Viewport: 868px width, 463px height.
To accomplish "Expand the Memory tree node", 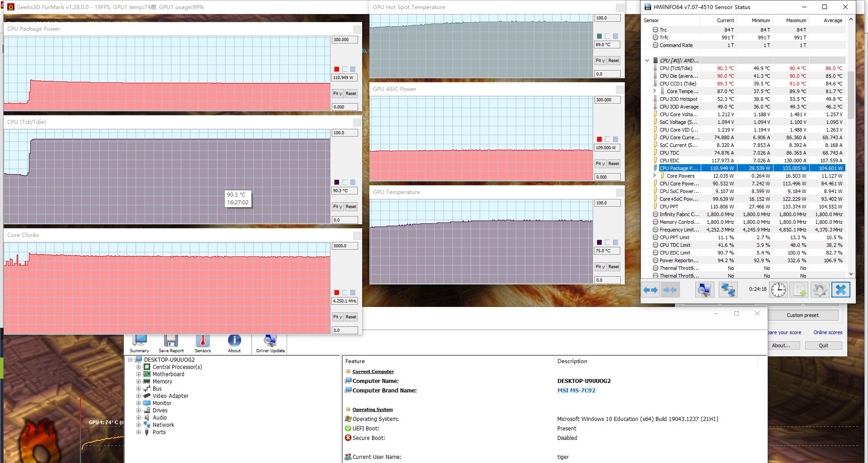I will (x=139, y=382).
